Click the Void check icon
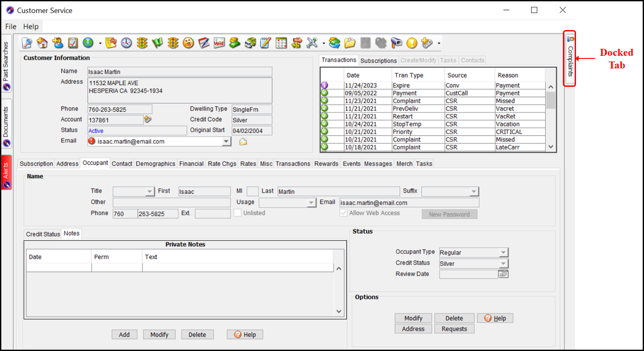This screenshot has width=644, height=351. (219, 43)
